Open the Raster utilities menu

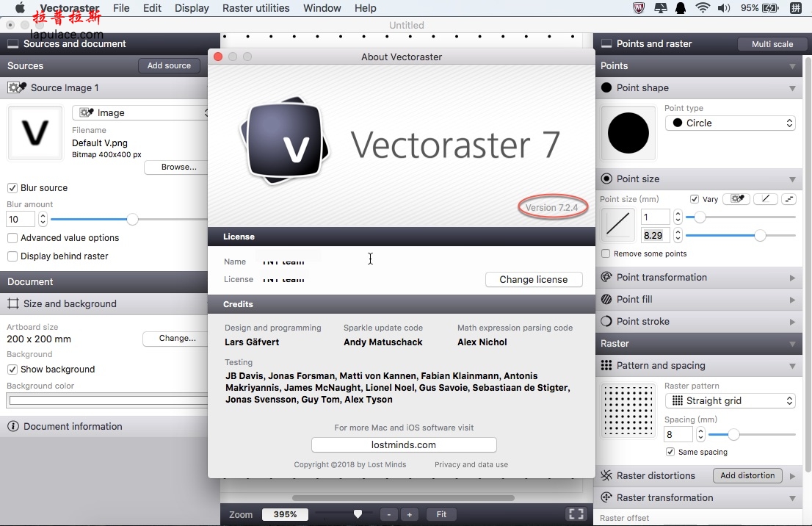[255, 8]
